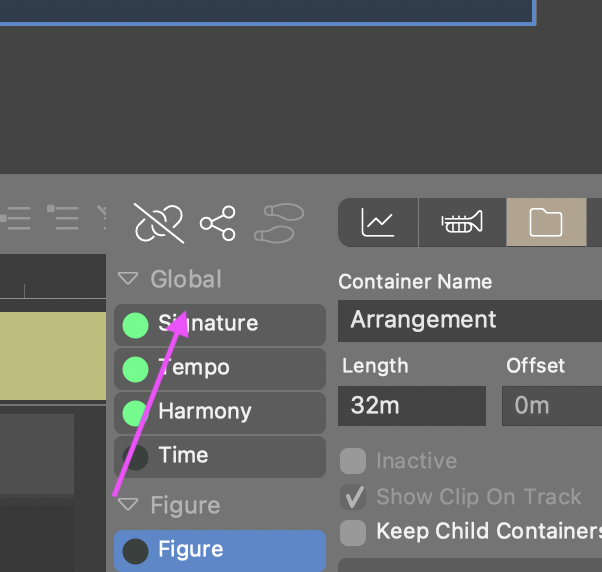This screenshot has height=572, width=602.
Task: Enable the Inactive checkbox
Action: point(352,461)
